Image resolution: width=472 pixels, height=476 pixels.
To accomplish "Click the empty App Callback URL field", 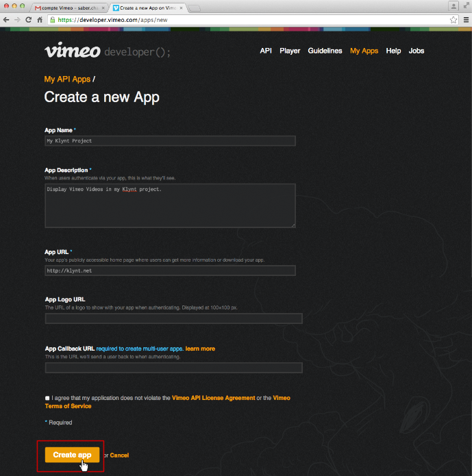I will click(x=174, y=368).
